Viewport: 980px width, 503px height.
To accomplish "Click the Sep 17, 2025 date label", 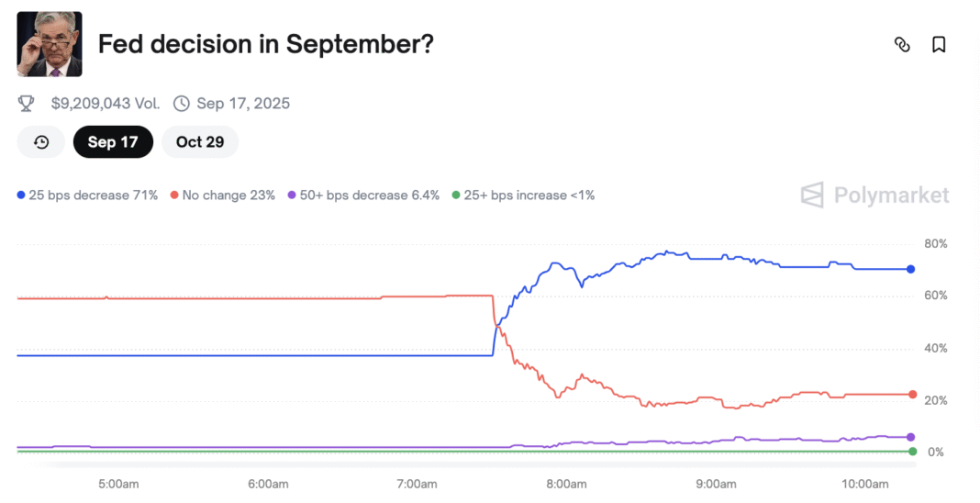I will point(243,104).
